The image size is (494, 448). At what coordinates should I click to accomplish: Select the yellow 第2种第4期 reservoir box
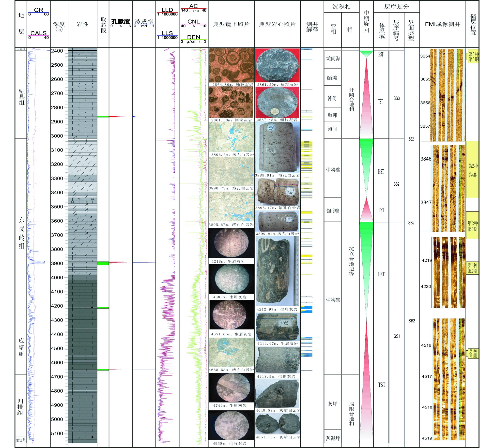coord(472,170)
